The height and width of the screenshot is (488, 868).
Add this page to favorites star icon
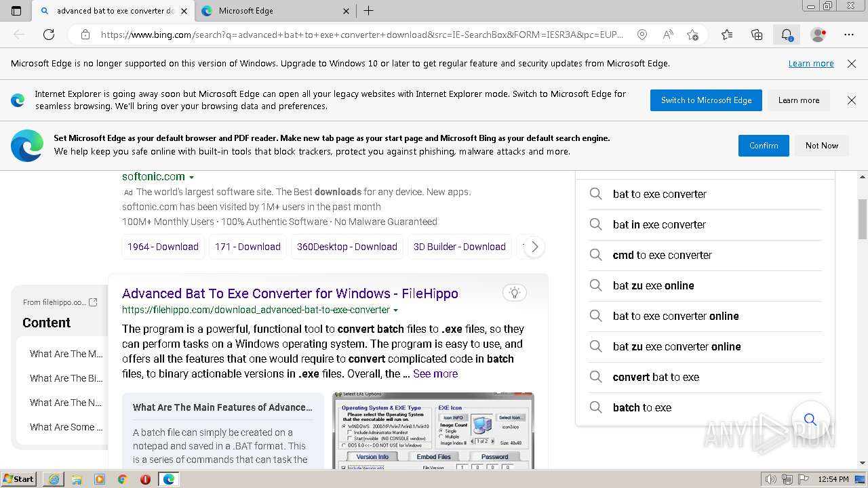[692, 35]
